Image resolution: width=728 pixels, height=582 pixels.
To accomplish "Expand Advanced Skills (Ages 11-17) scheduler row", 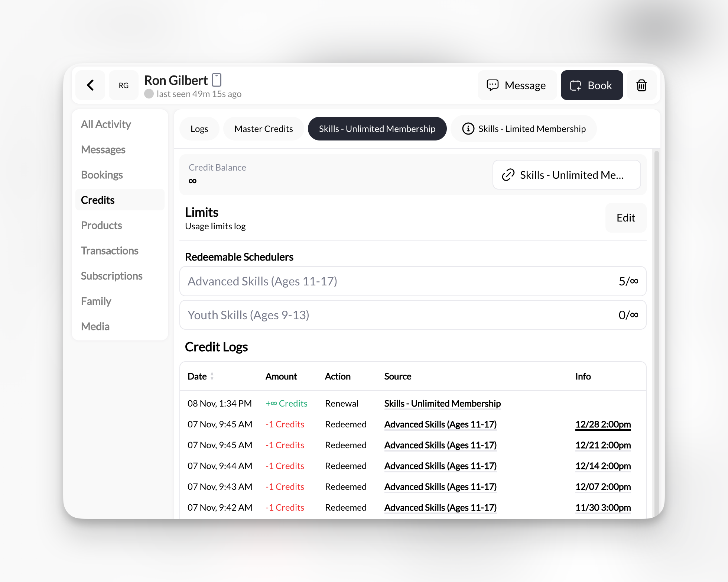I will (x=413, y=281).
